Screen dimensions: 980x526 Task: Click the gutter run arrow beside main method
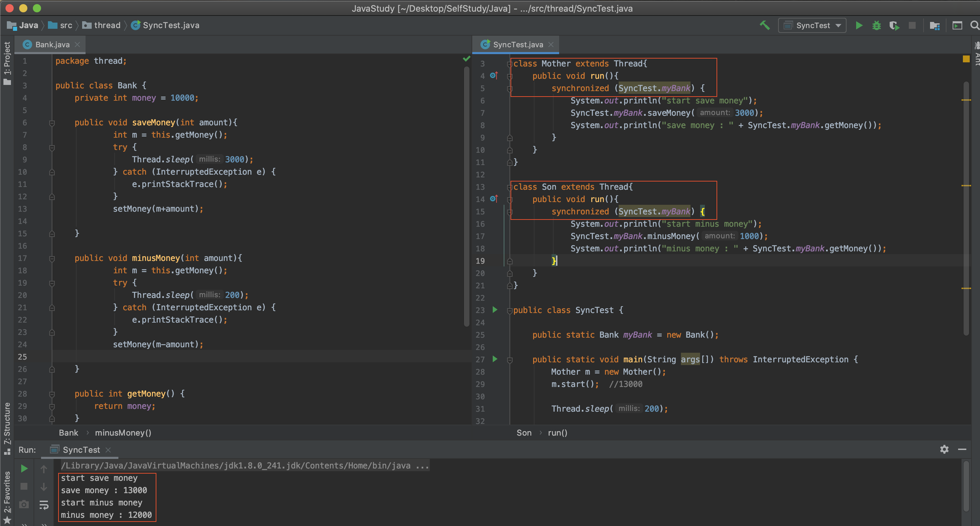pyautogui.click(x=494, y=359)
